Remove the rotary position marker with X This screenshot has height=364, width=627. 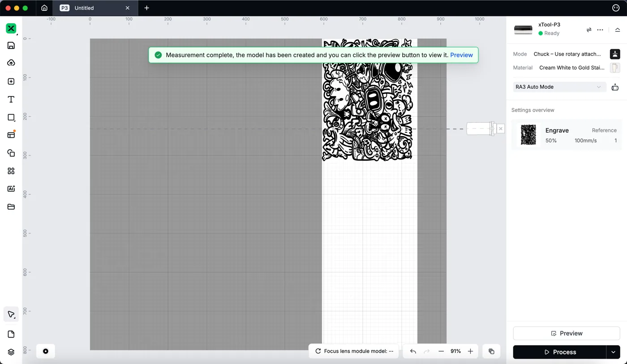501,128
